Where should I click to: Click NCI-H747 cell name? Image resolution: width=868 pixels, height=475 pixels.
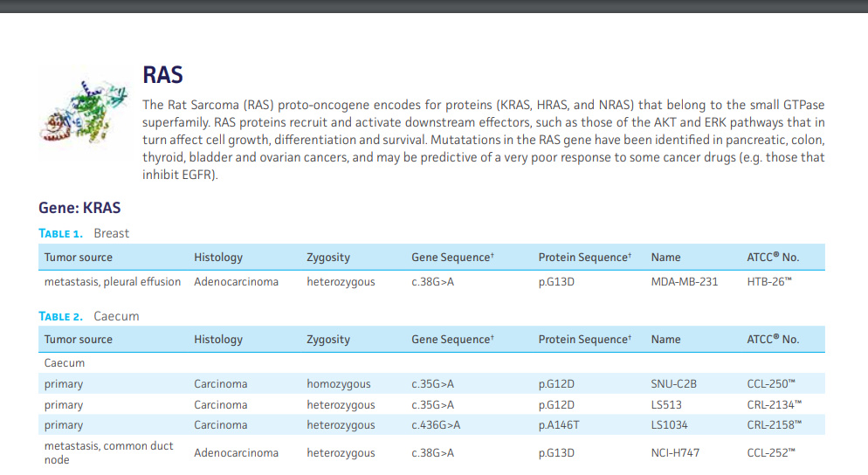pyautogui.click(x=675, y=453)
